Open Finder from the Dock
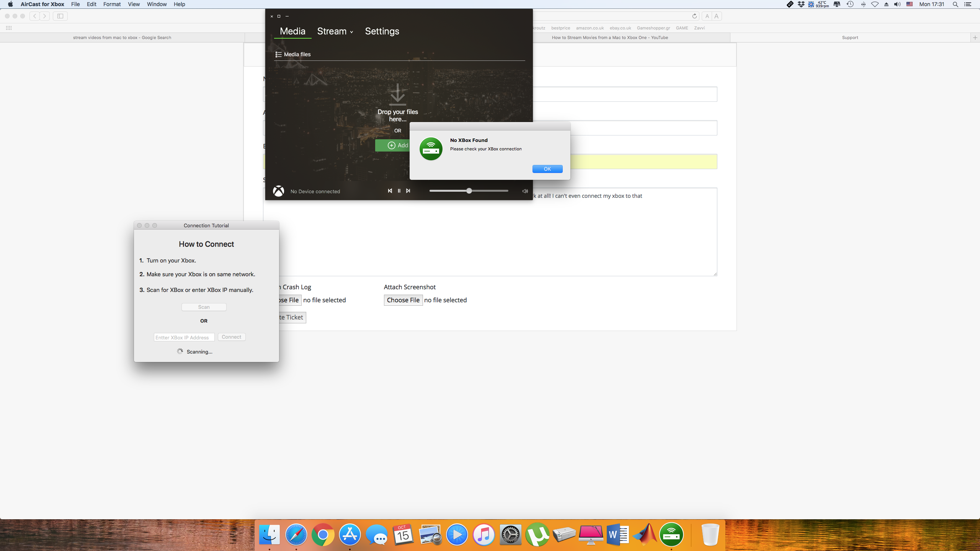The image size is (980, 551). coord(269,535)
